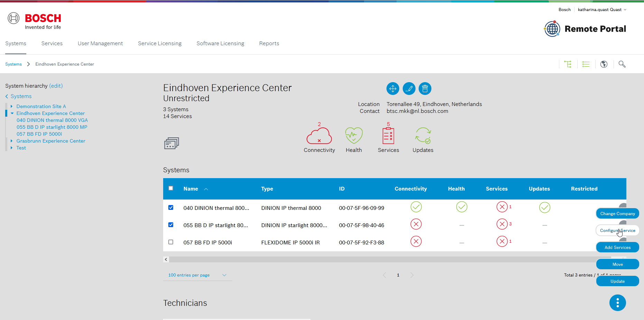Click the Move button
Screen dimensions: 644x320
[617, 264]
